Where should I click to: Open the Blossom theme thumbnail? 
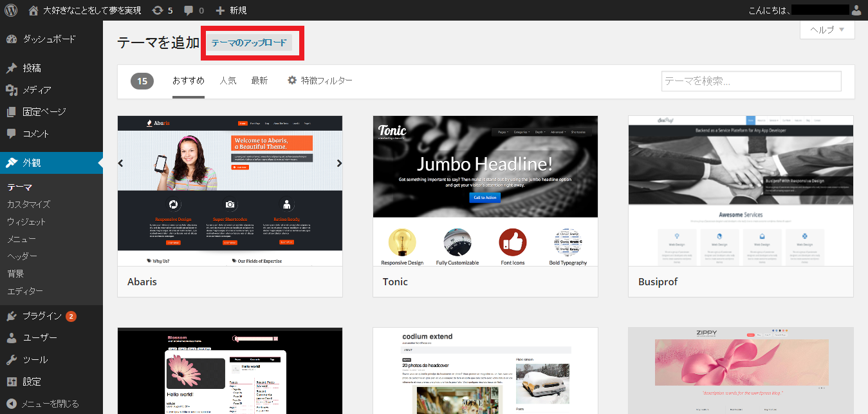[x=230, y=371]
